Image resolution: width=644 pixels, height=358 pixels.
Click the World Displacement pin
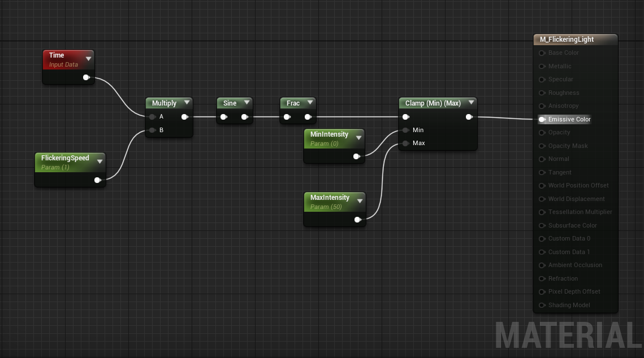[x=542, y=199]
